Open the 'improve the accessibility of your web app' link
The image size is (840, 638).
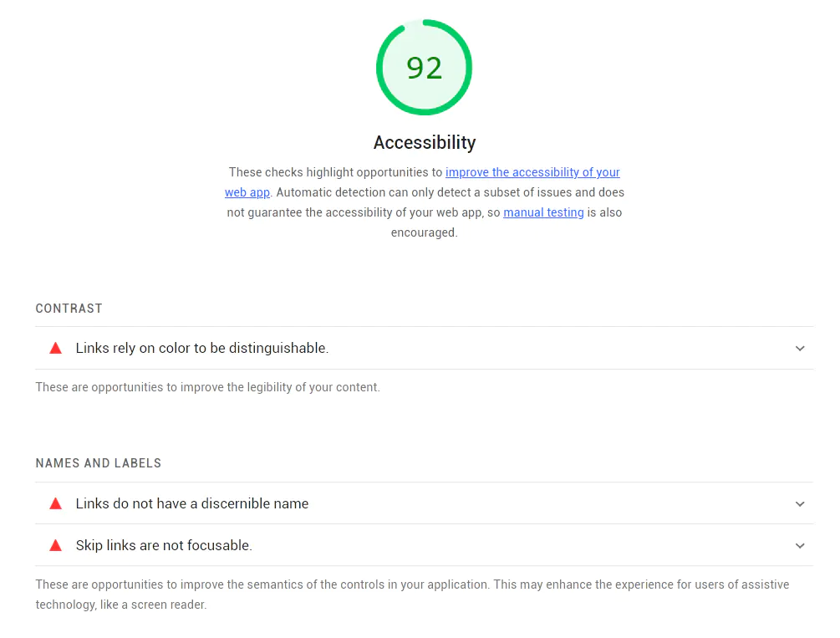(x=532, y=172)
